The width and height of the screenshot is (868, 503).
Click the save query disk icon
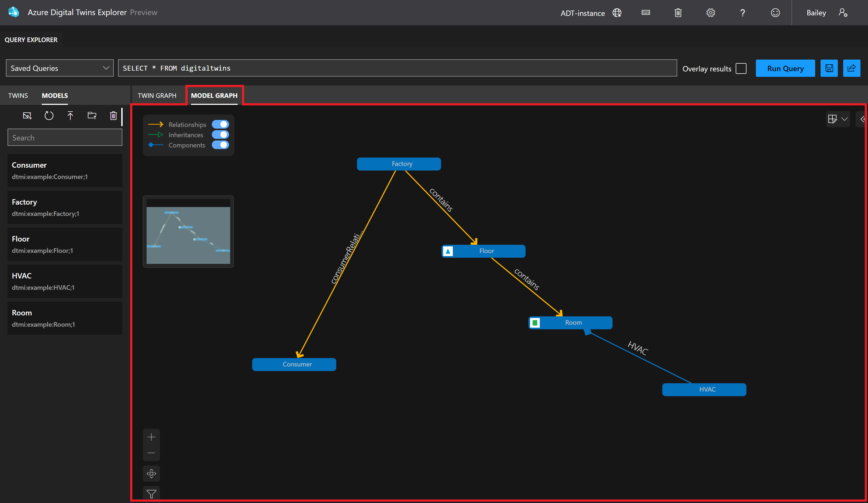pos(829,68)
